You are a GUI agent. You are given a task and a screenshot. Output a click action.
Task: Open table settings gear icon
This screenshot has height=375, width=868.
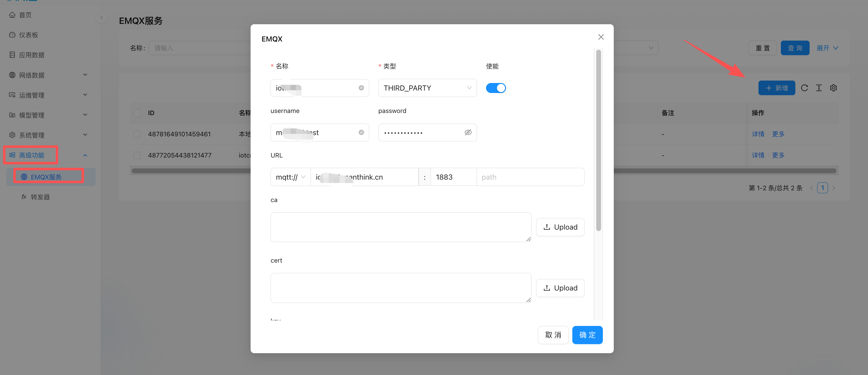pos(833,88)
